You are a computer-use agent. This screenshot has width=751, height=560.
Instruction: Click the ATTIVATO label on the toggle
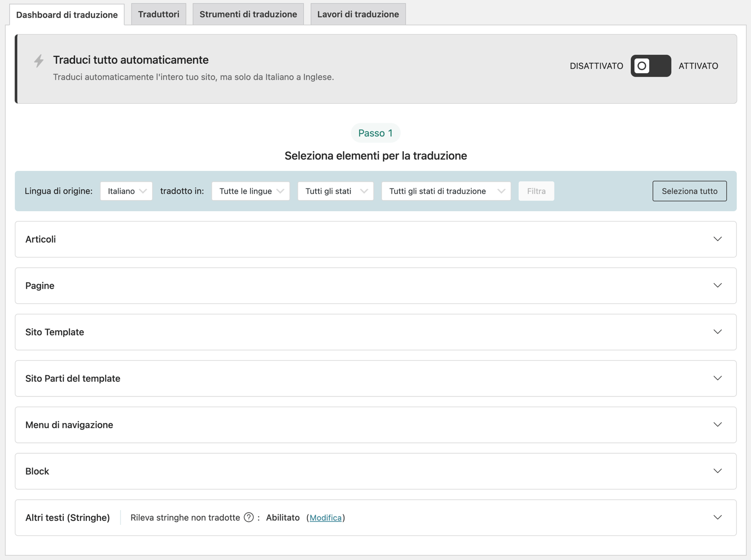698,66
